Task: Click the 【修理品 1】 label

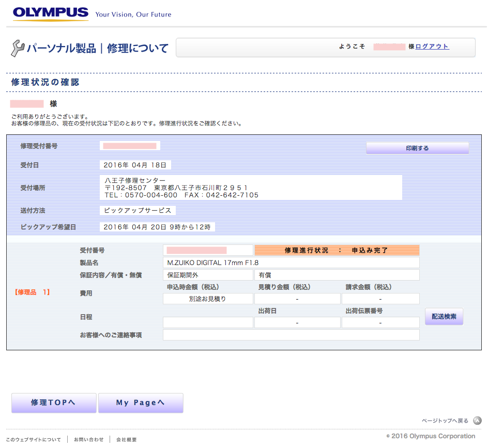Action: (32, 292)
